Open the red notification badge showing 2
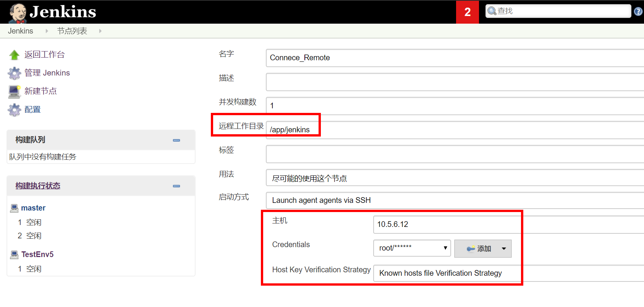 click(467, 12)
